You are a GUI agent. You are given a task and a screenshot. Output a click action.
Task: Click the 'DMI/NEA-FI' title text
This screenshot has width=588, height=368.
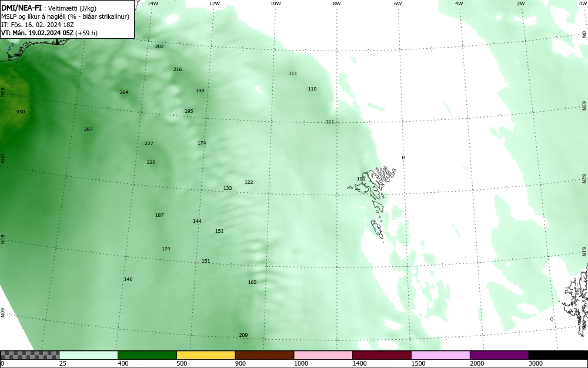click(21, 8)
